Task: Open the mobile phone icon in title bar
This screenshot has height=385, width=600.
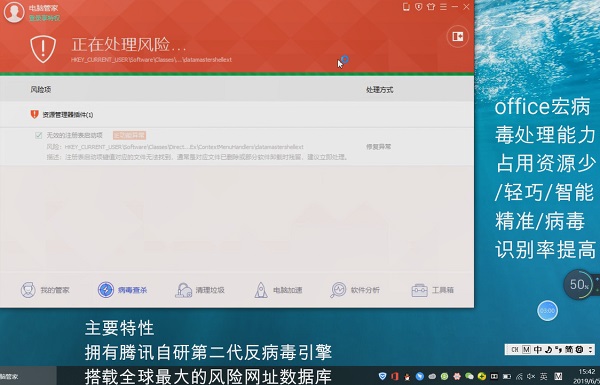Action: pyautogui.click(x=406, y=7)
